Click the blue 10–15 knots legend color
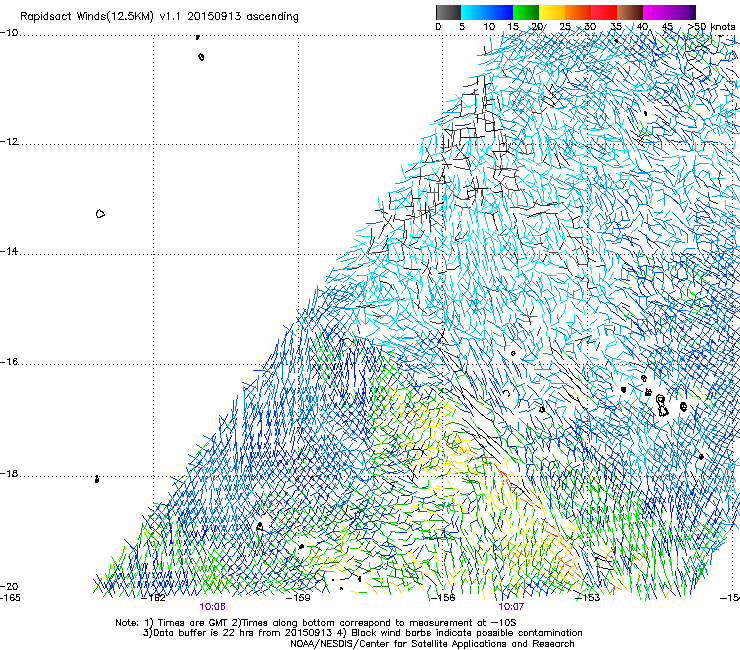740x650 pixels. click(500, 12)
